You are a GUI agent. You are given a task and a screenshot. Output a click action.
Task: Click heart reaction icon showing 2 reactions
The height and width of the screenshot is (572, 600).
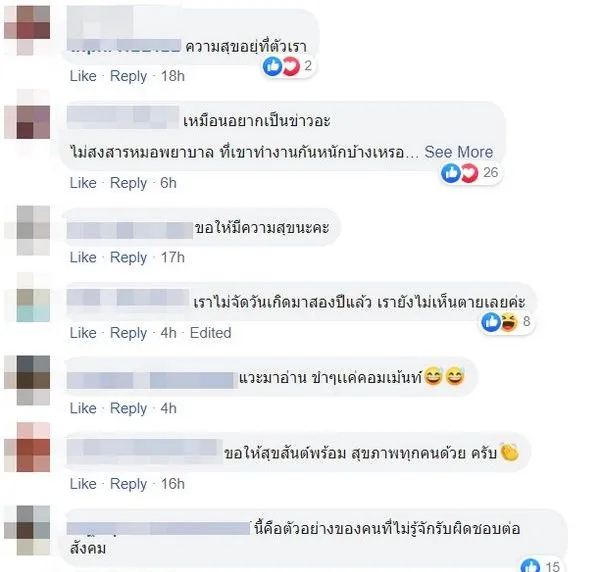click(x=290, y=66)
